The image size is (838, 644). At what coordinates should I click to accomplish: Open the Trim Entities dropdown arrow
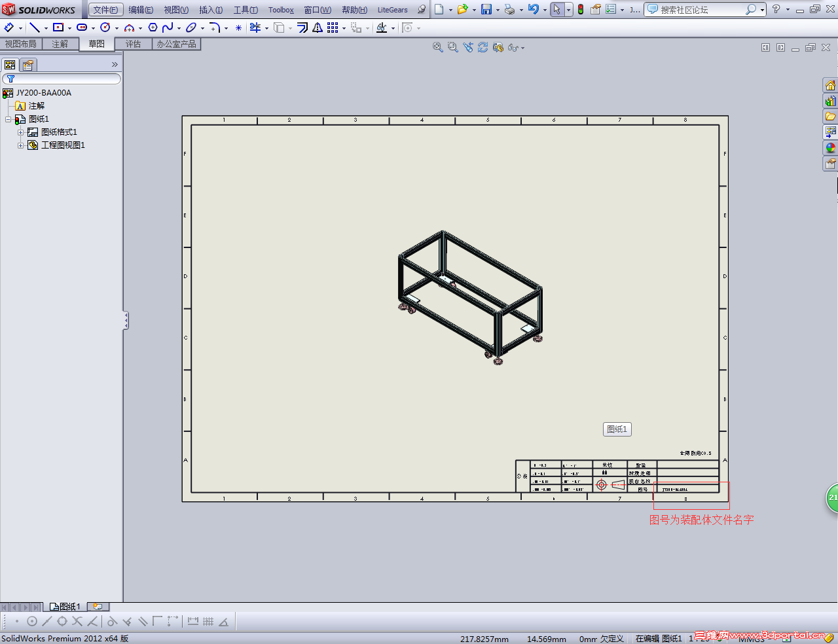click(266, 28)
